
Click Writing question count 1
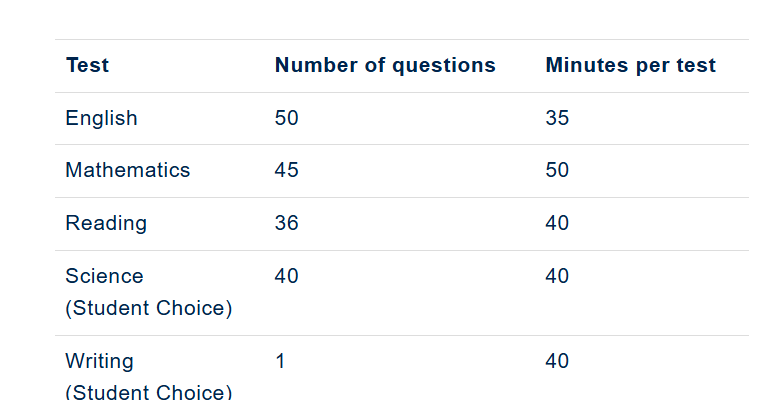pyautogui.click(x=280, y=361)
